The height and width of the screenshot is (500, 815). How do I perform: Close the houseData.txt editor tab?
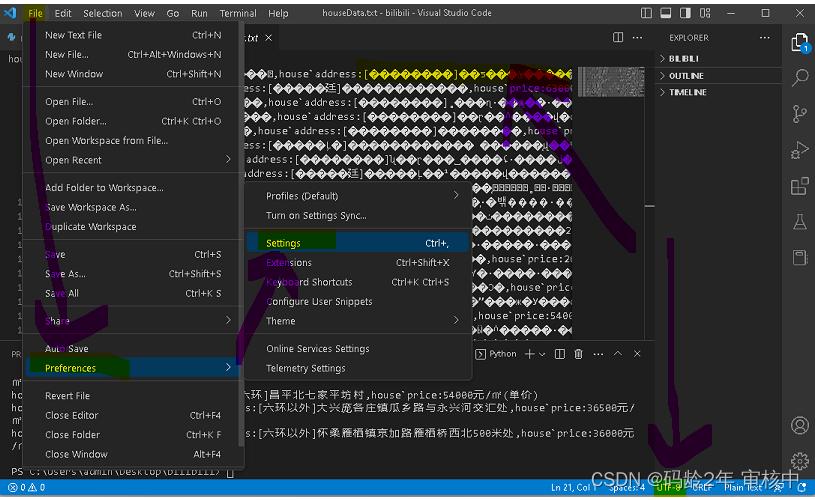(268, 38)
